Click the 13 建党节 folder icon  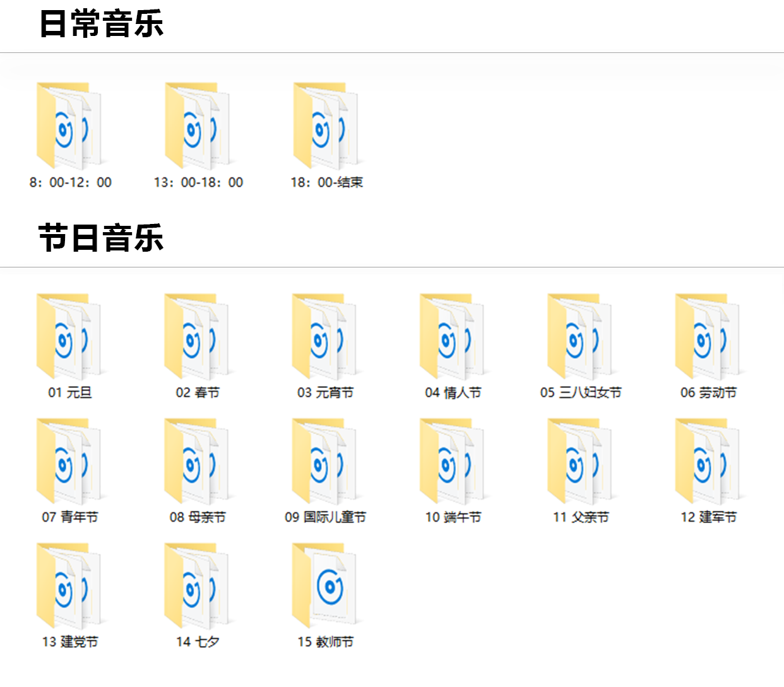pyautogui.click(x=69, y=587)
